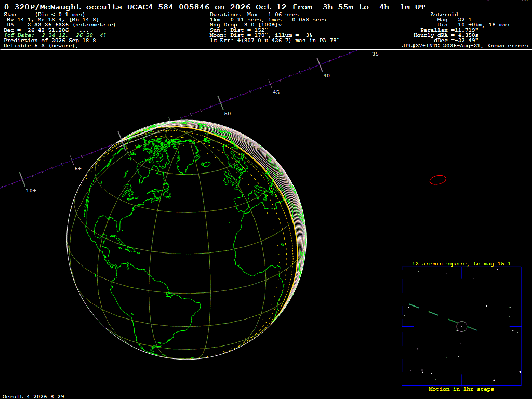Click the '12 arcmin square' chart caption
This screenshot has width=532, height=399.
(461, 263)
